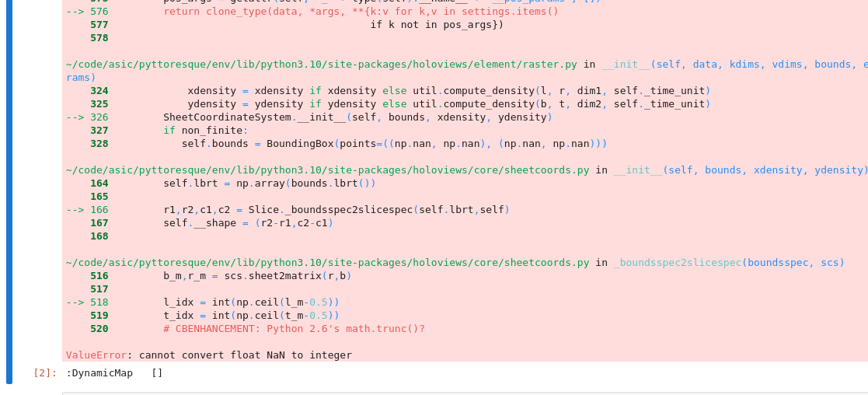The width and height of the screenshot is (868, 395).
Task: Click the arrow marker at line 166
Action: pos(75,210)
